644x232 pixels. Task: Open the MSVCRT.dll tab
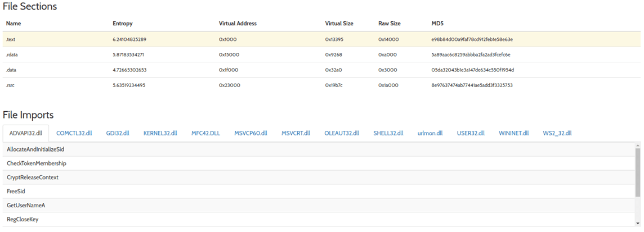click(x=296, y=133)
